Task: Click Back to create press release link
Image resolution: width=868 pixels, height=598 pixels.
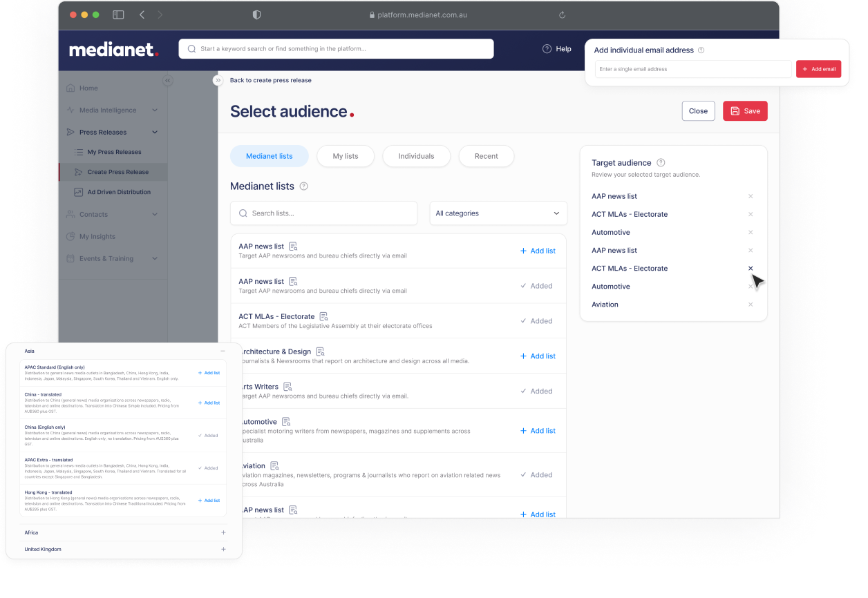Action: 270,80
